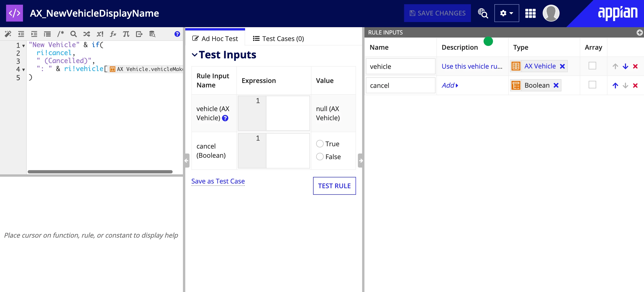Delete the cancel rule input row

coord(635,86)
